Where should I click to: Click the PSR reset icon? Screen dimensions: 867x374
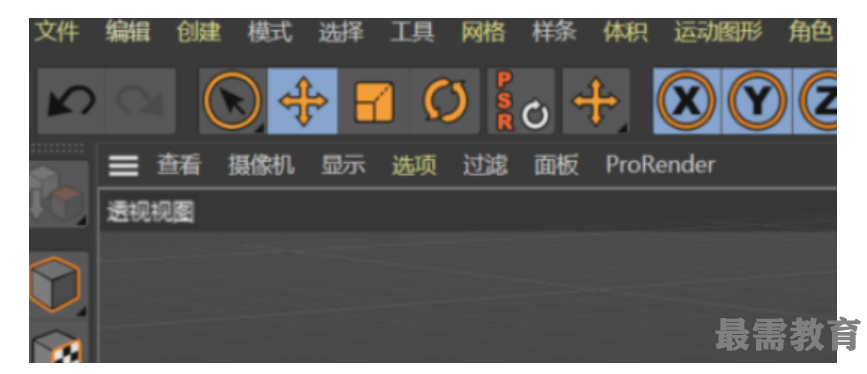pyautogui.click(x=521, y=101)
